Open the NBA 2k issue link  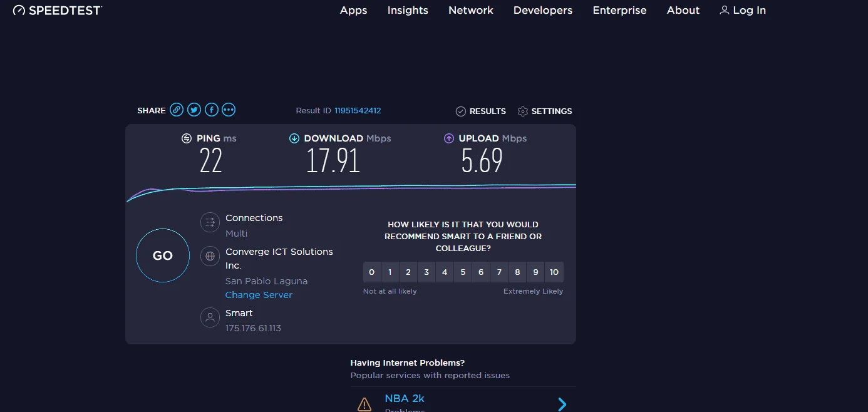pyautogui.click(x=405, y=398)
